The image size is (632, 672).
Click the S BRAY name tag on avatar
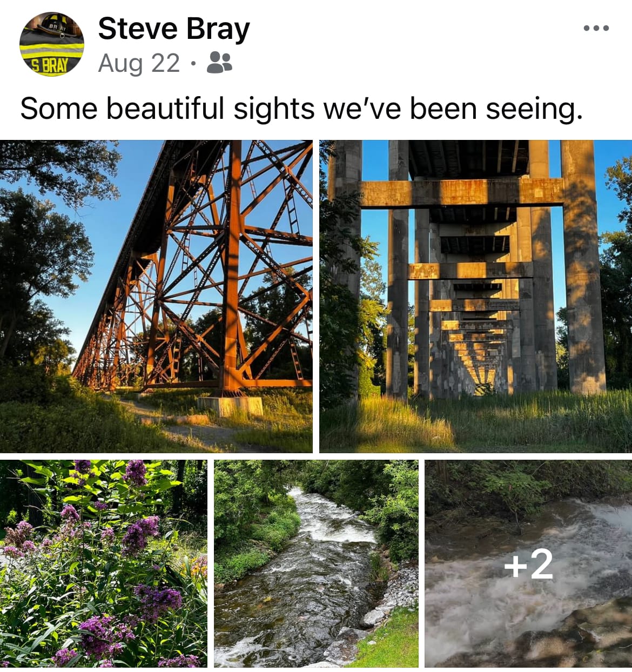click(x=50, y=66)
